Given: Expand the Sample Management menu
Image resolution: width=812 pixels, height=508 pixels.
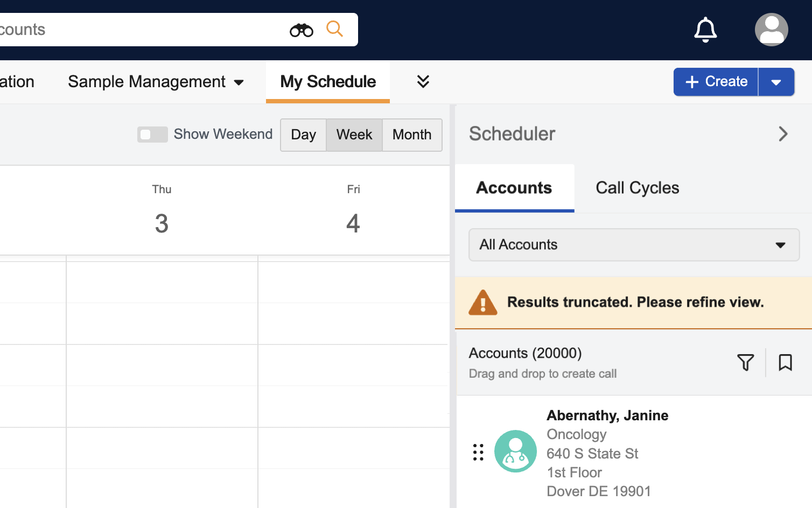Looking at the screenshot, I should click(156, 82).
